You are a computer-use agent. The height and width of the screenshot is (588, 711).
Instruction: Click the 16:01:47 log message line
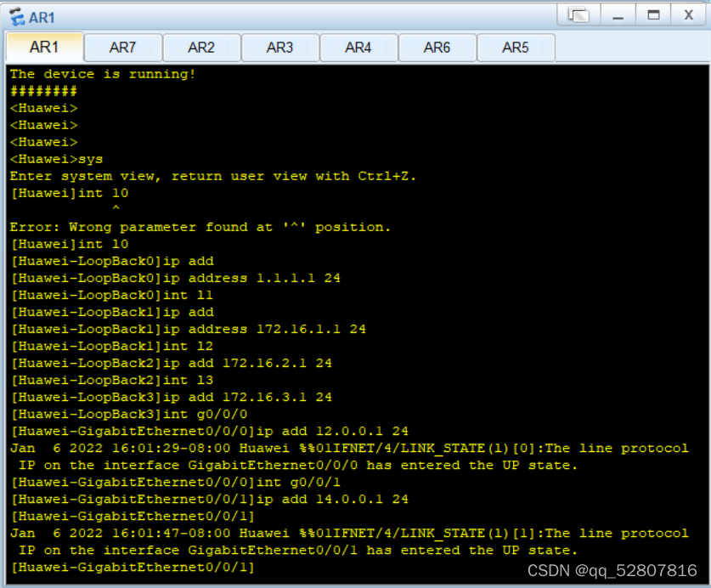click(x=349, y=542)
